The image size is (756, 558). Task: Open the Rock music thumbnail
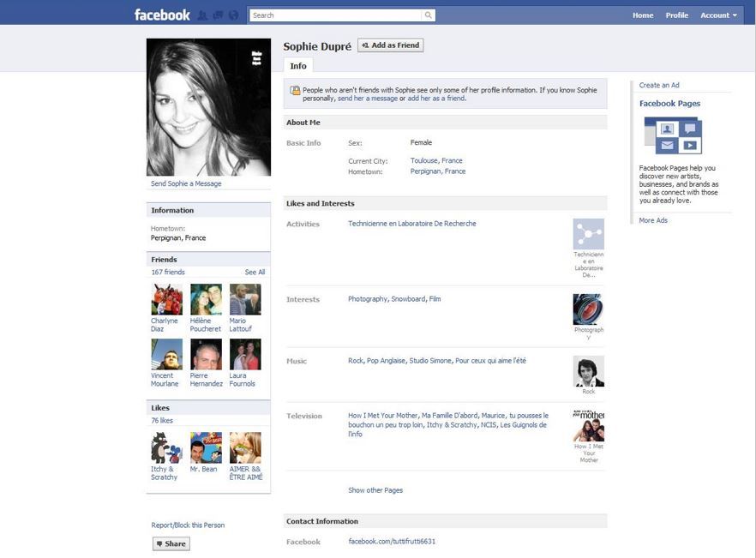588,371
